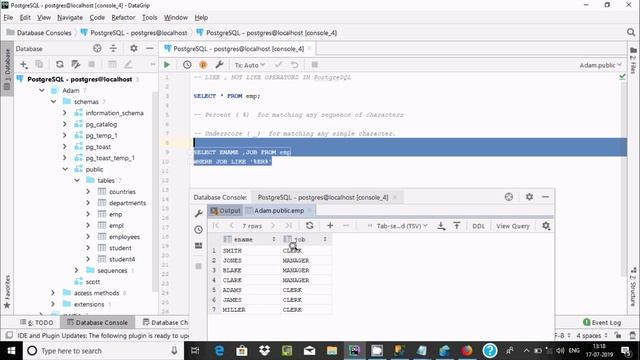The width and height of the screenshot is (640, 360).
Task: Open the Database Console tool window tab
Action: [98, 322]
